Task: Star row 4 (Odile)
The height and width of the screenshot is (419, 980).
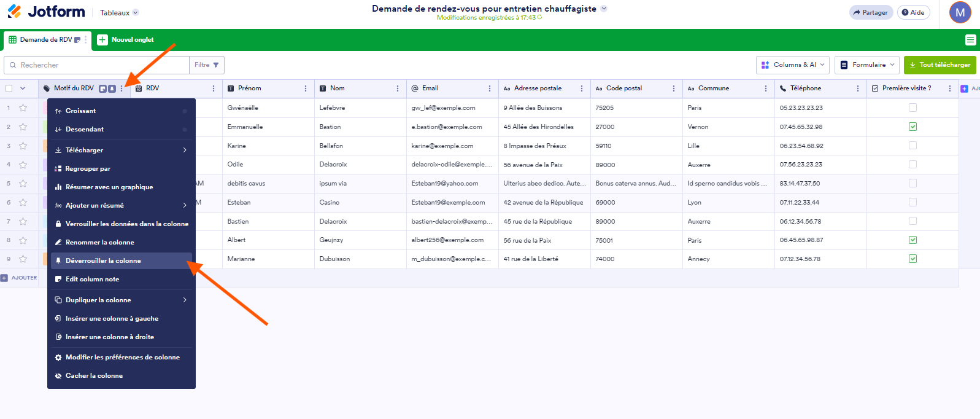Action: pos(23,165)
